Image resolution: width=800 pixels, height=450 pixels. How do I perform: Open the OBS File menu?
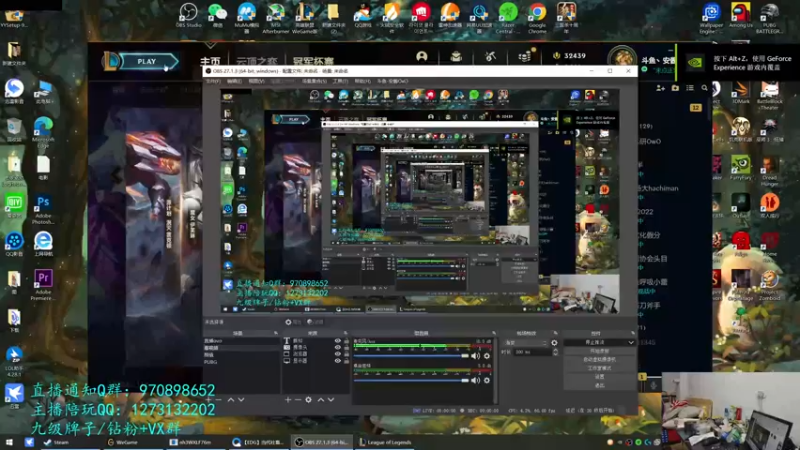click(213, 81)
